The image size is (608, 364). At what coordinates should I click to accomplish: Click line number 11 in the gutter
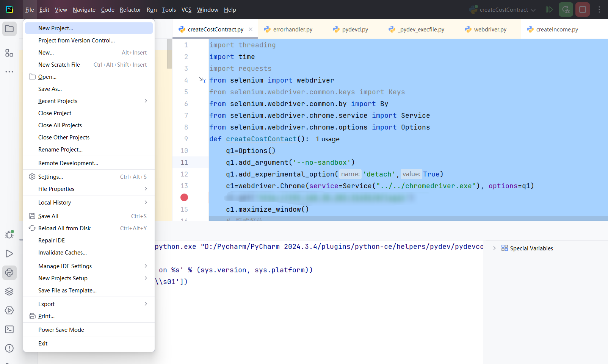pos(184,162)
